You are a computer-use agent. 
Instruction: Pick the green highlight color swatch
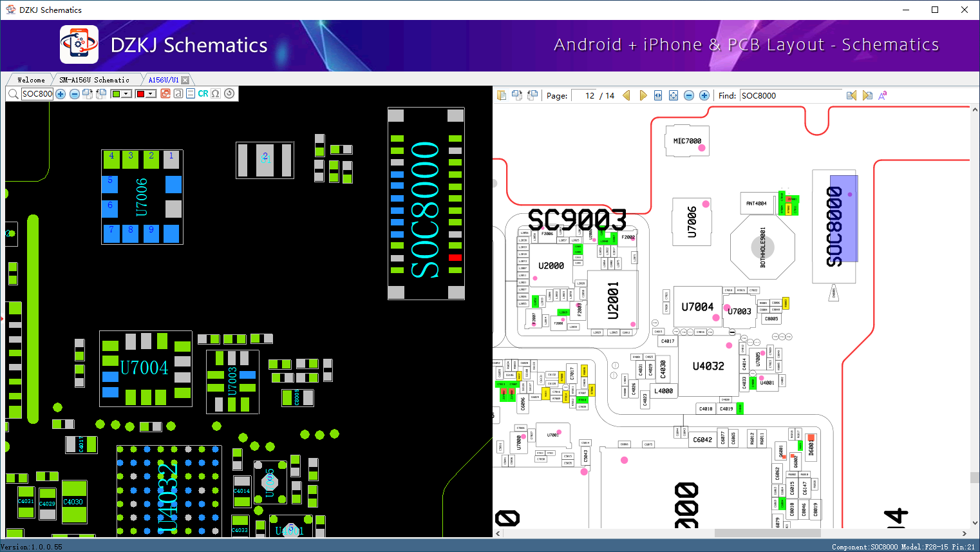click(116, 94)
